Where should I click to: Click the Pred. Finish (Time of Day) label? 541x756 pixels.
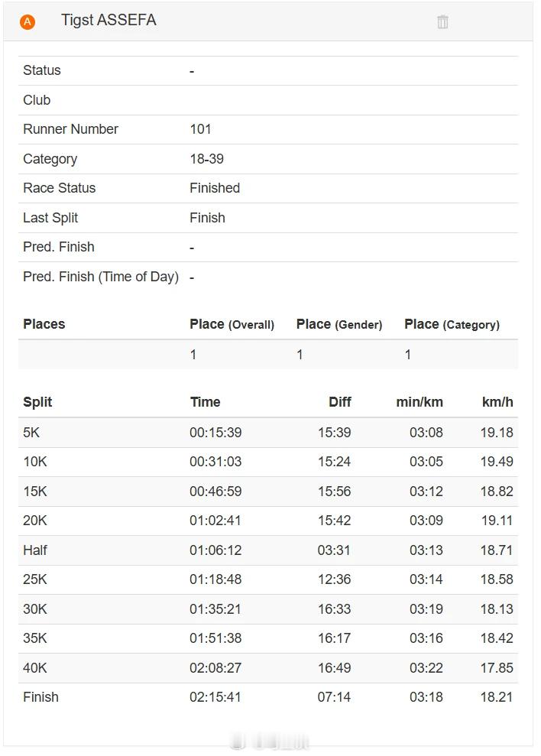coord(101,277)
